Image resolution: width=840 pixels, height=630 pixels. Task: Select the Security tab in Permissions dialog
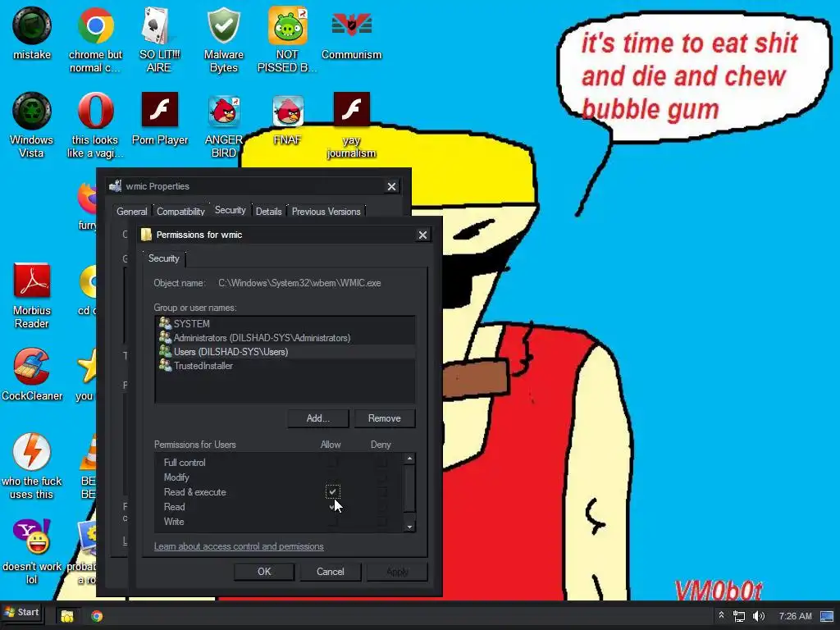click(x=164, y=258)
